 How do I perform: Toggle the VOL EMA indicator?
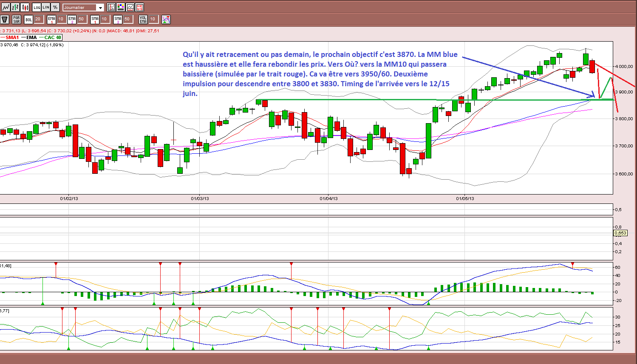[x=143, y=20]
